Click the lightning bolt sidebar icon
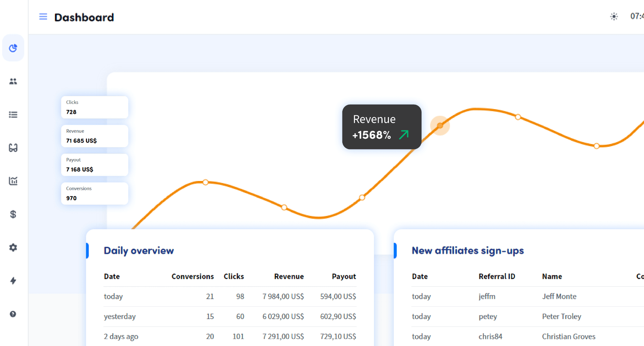This screenshot has height=346, width=644. coord(13,281)
